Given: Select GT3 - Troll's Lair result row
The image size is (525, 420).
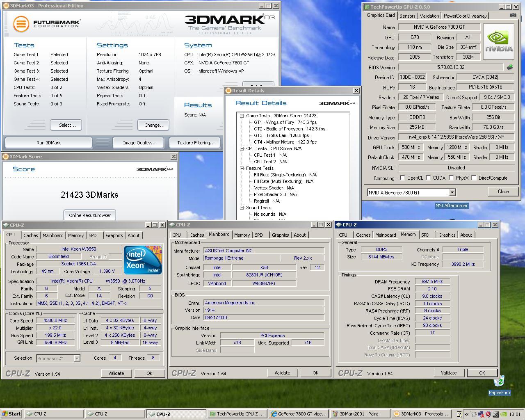Looking at the screenshot, I should pos(281,135).
